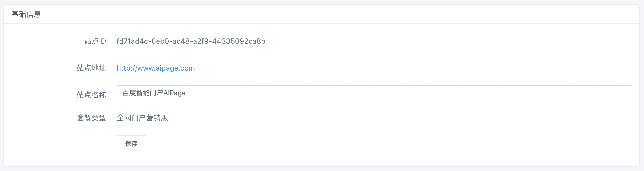Click the header bar containing 基础信息
644x171 pixels.
(x=321, y=14)
